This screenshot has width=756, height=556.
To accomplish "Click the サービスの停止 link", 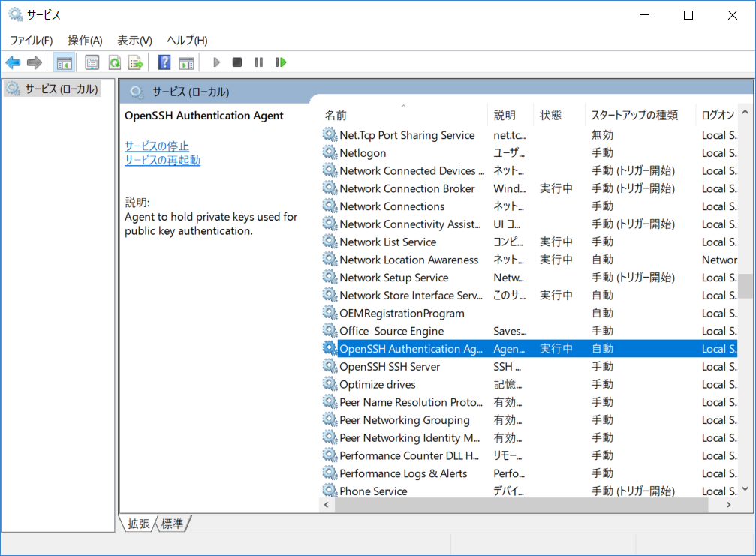I will coord(157,146).
